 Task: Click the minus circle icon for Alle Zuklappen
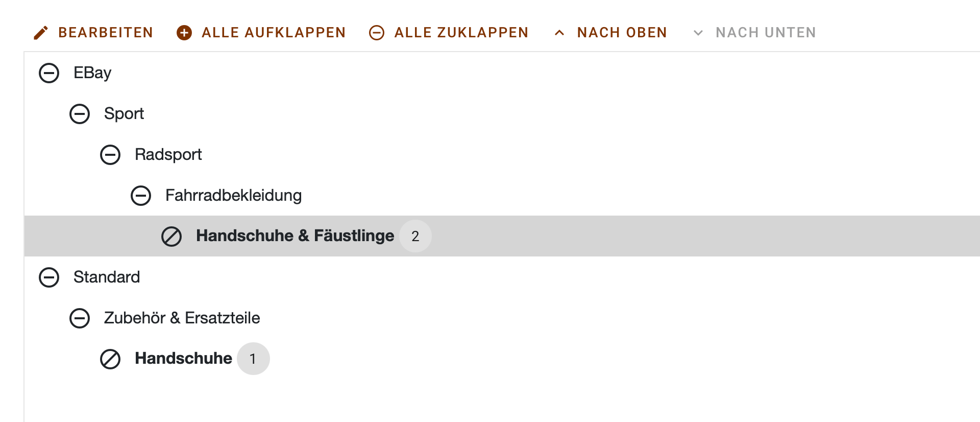pyautogui.click(x=377, y=33)
